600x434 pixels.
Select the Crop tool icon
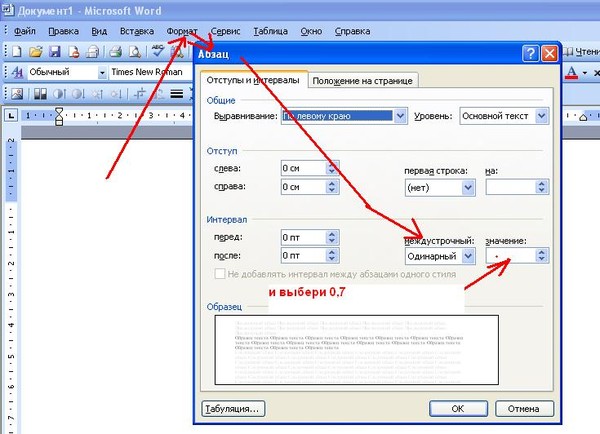point(140,94)
